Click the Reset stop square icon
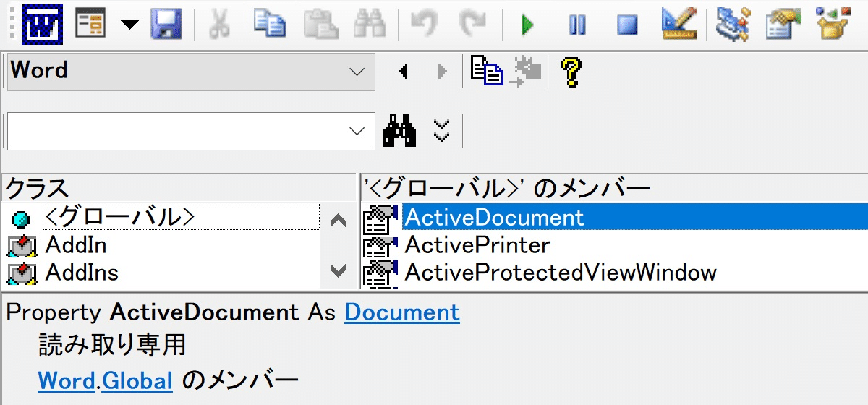868x405 pixels. pos(627,25)
